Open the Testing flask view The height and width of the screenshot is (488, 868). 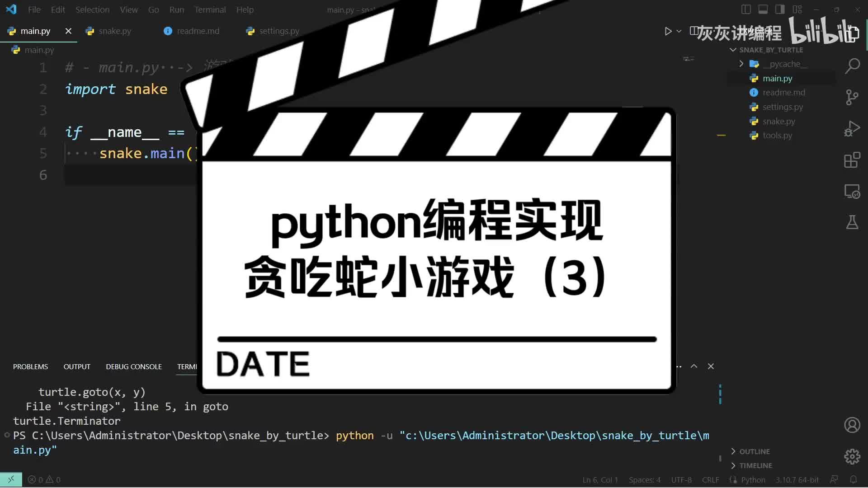(852, 222)
